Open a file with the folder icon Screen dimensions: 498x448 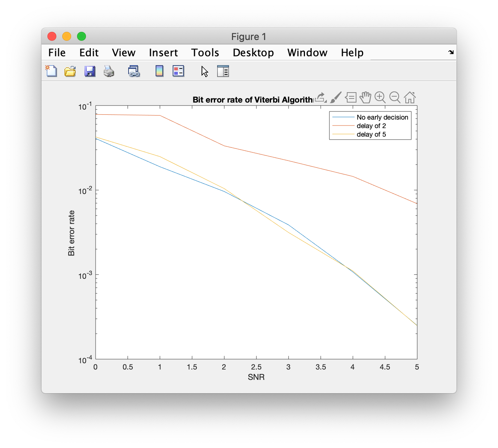point(70,71)
